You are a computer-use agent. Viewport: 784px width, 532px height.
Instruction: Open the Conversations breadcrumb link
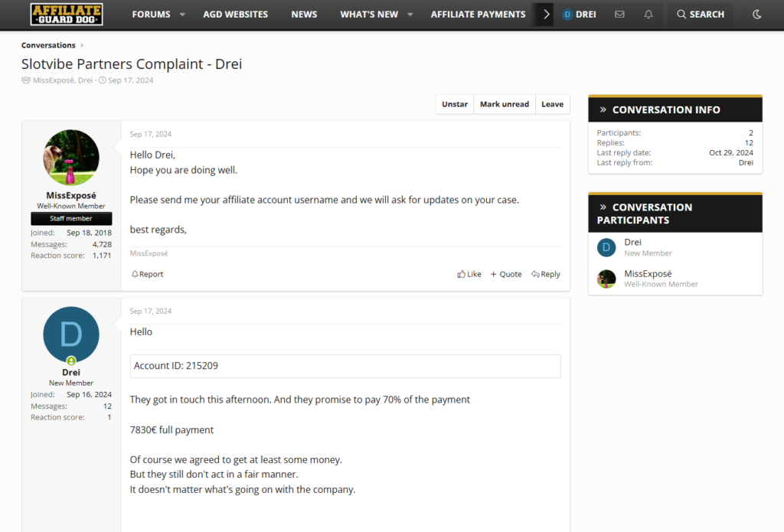coord(48,45)
